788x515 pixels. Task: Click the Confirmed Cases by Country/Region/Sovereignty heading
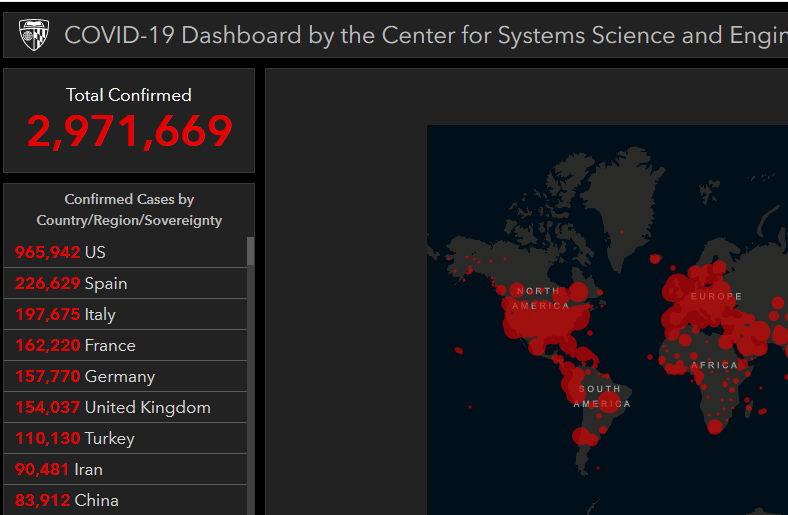click(129, 210)
